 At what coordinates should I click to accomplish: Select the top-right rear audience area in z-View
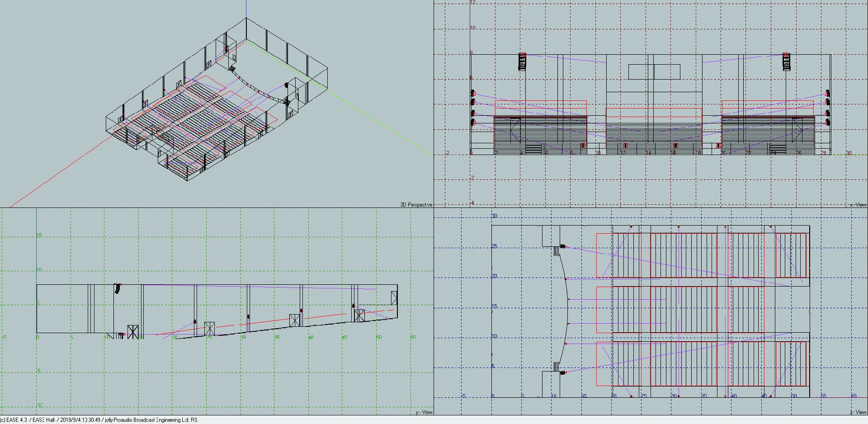[791, 255]
